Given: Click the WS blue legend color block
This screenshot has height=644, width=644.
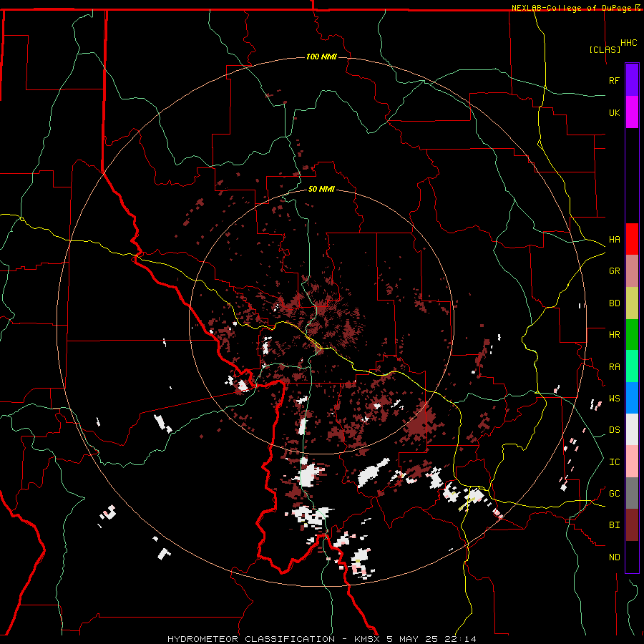Looking at the screenshot, I should [x=632, y=398].
